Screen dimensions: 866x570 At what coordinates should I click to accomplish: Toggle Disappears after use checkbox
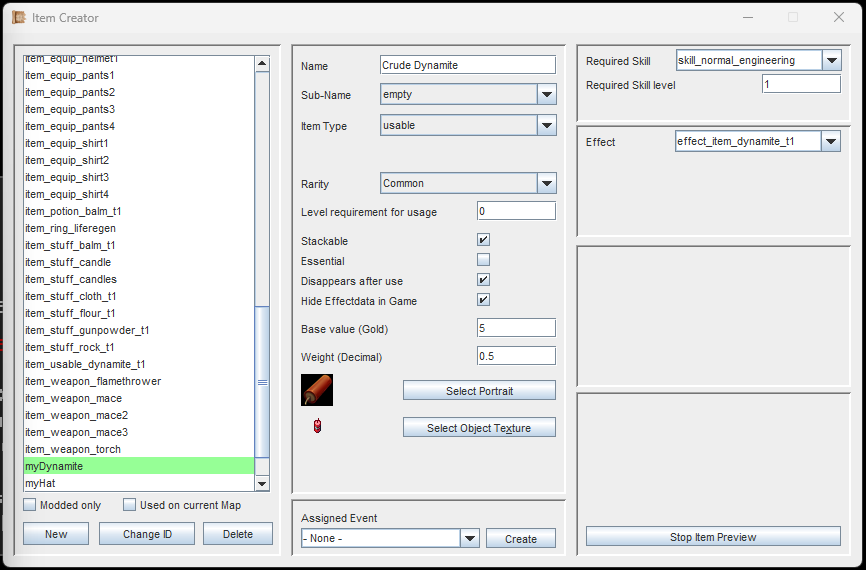[483, 280]
